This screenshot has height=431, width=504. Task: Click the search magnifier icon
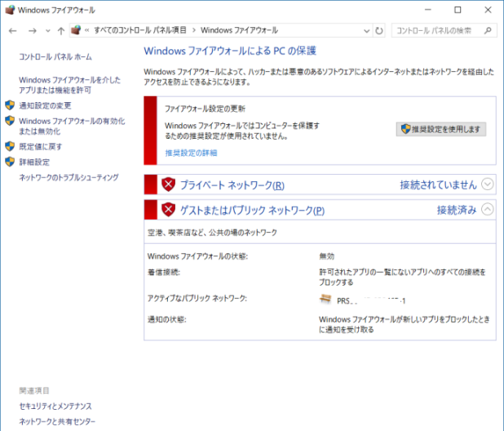pos(488,30)
